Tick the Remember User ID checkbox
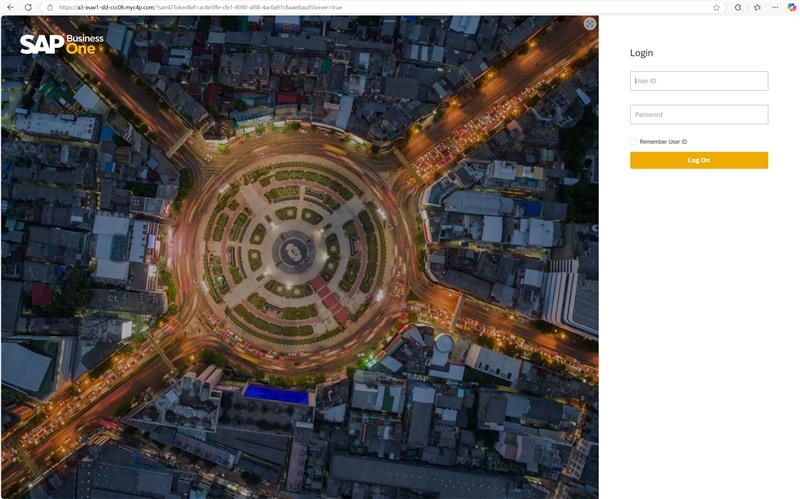Screen dimensions: 800x499 [x=633, y=142]
